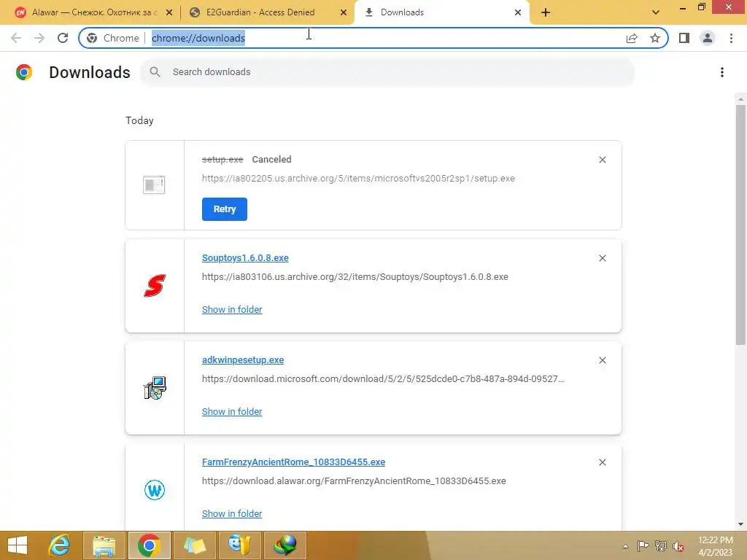747x560 pixels.
Task: Click the search magnifier icon
Action: click(x=155, y=72)
